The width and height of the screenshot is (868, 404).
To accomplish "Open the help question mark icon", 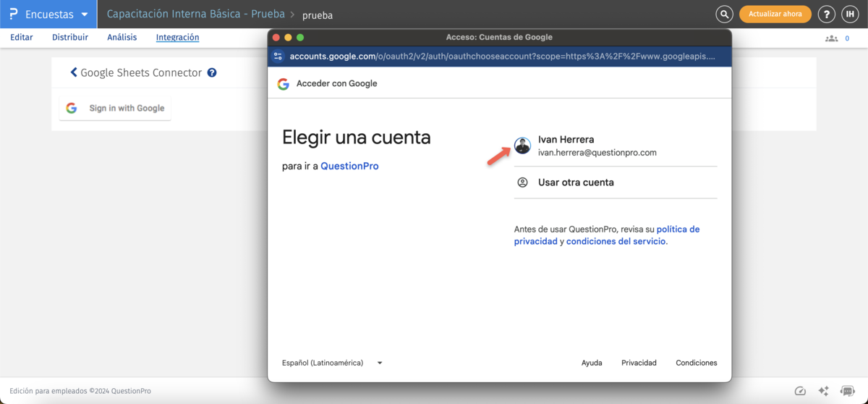I will [x=825, y=14].
